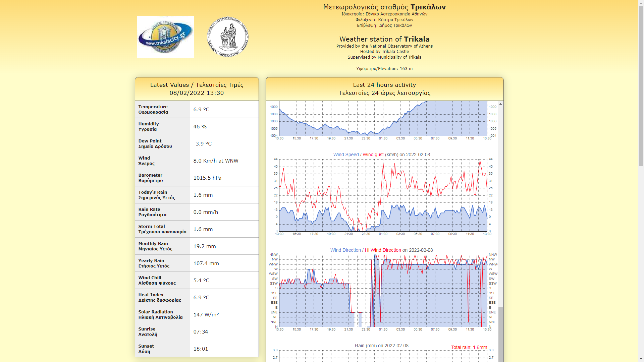Click the trikalacity.gr municipality logo

(165, 37)
